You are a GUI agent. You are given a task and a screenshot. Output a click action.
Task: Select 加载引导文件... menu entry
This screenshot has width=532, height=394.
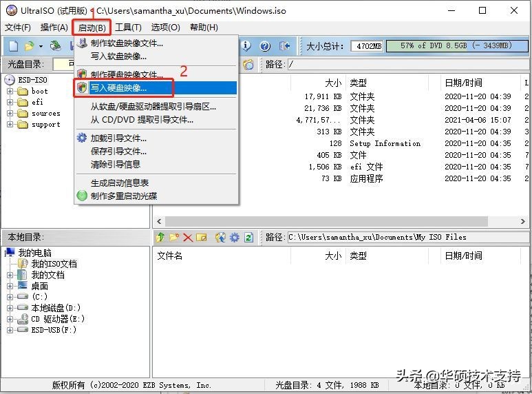click(x=156, y=138)
